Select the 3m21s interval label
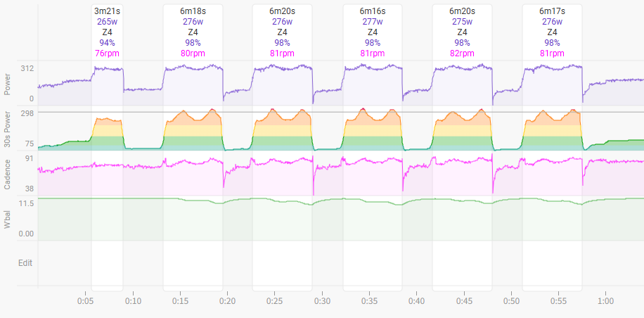 (x=107, y=11)
